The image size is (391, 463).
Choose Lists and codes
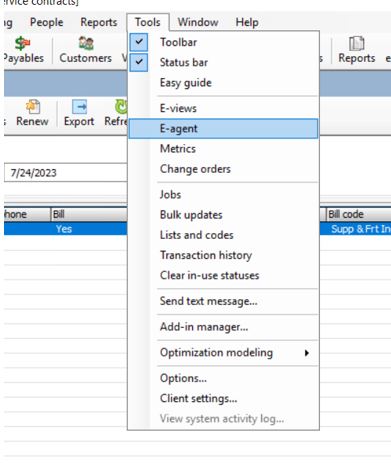pos(223,235)
